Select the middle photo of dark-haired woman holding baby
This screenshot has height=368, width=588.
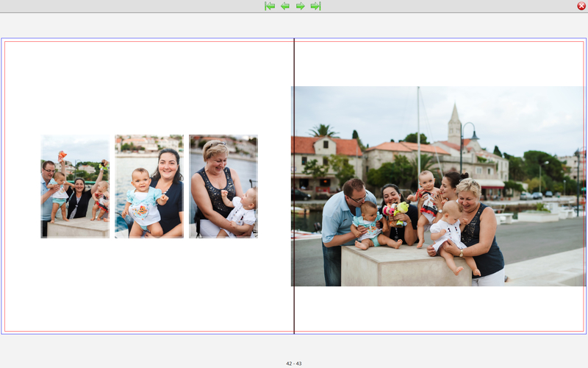click(149, 186)
